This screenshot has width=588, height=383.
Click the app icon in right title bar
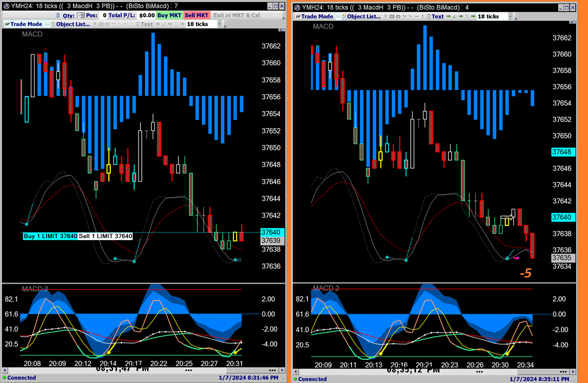297,8
